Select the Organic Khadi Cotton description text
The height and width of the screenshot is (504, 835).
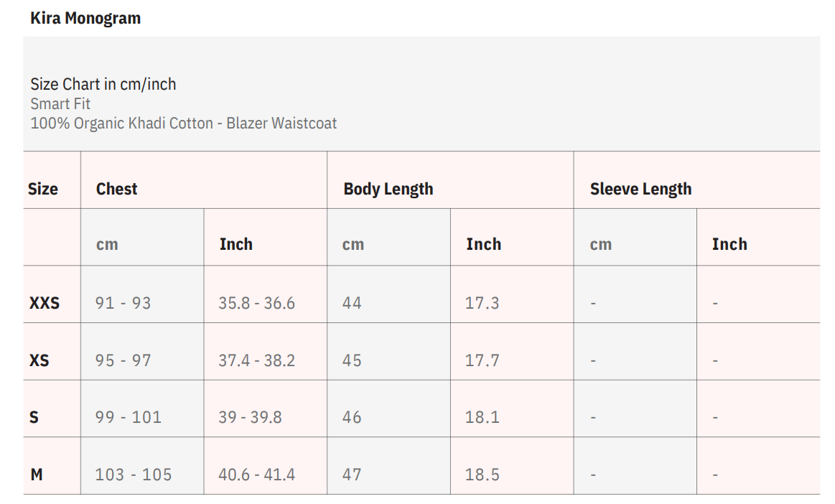point(183,123)
